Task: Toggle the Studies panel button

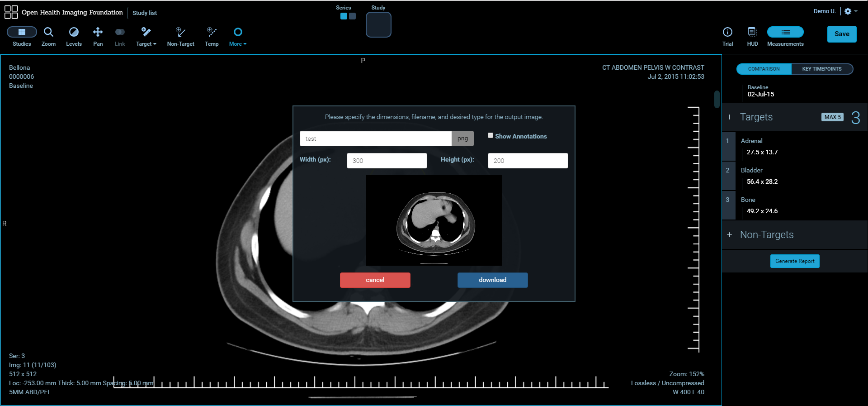Action: [22, 32]
